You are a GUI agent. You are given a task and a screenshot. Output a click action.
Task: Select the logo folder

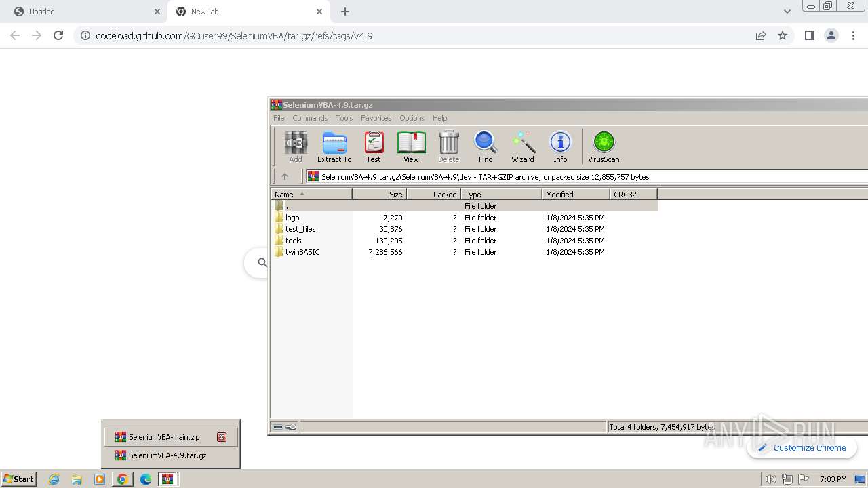point(292,218)
